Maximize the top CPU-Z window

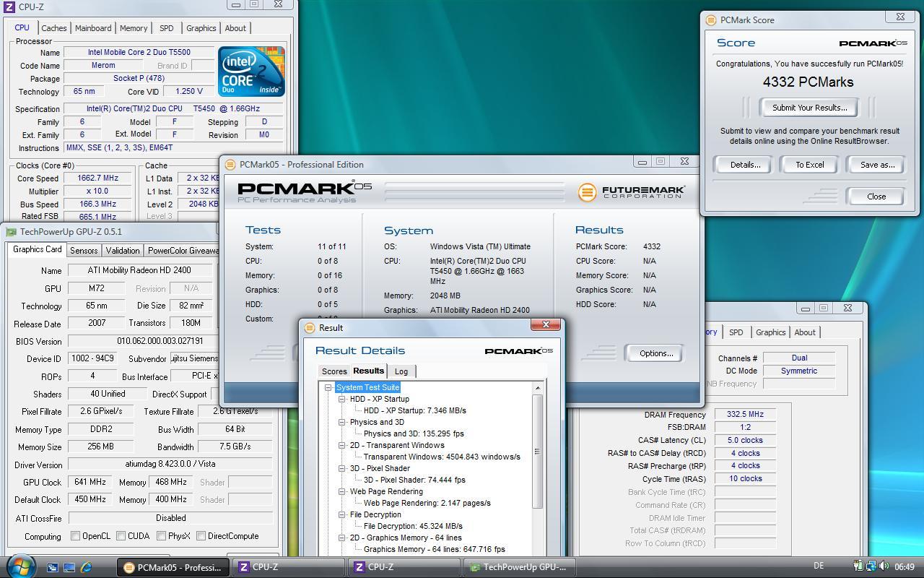pos(254,4)
